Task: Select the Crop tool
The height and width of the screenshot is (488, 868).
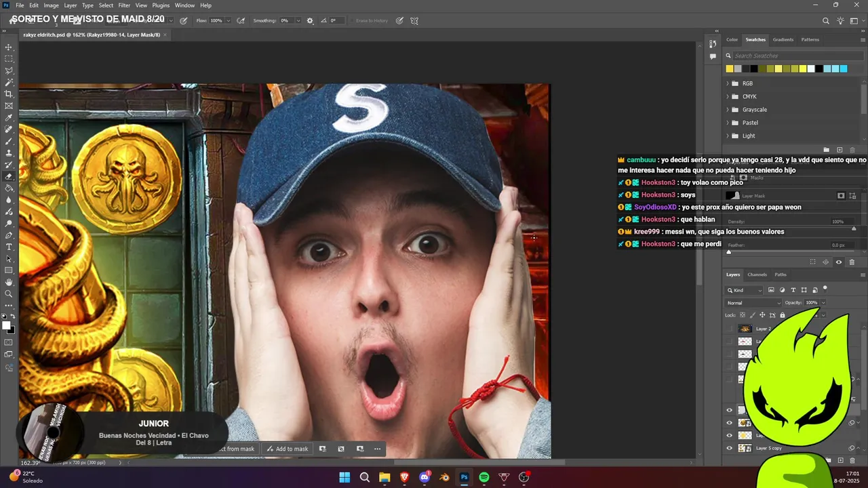Action: [x=9, y=94]
